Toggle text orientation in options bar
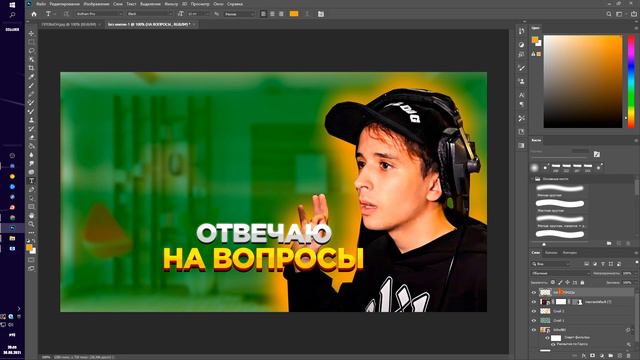 [x=66, y=14]
